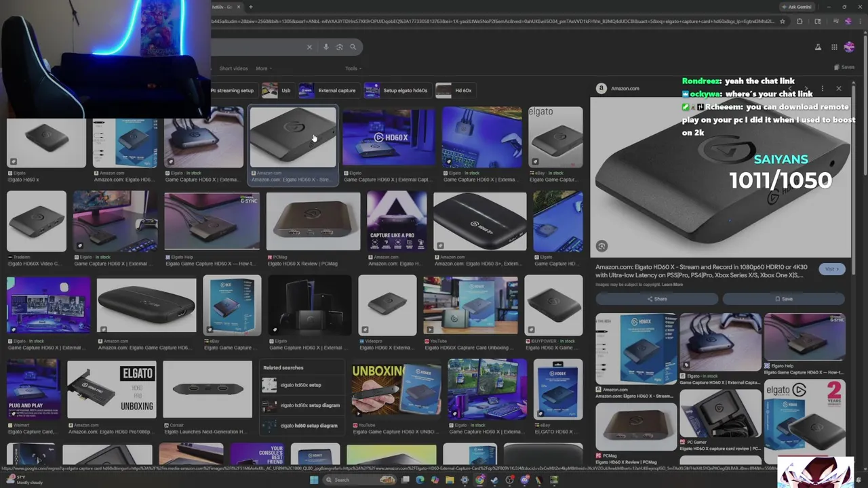Open Google Search Labs flask icon
This screenshot has height=488, width=868.
[x=818, y=47]
